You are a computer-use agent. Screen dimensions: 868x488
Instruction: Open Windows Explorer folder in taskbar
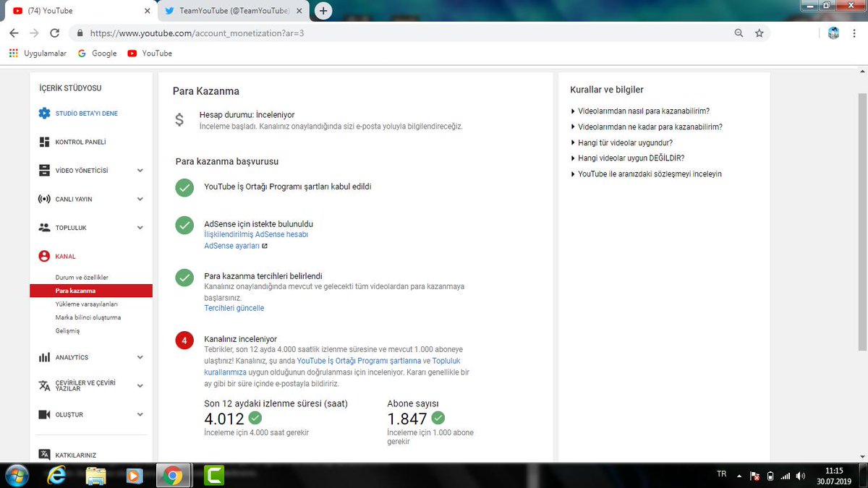click(x=96, y=475)
